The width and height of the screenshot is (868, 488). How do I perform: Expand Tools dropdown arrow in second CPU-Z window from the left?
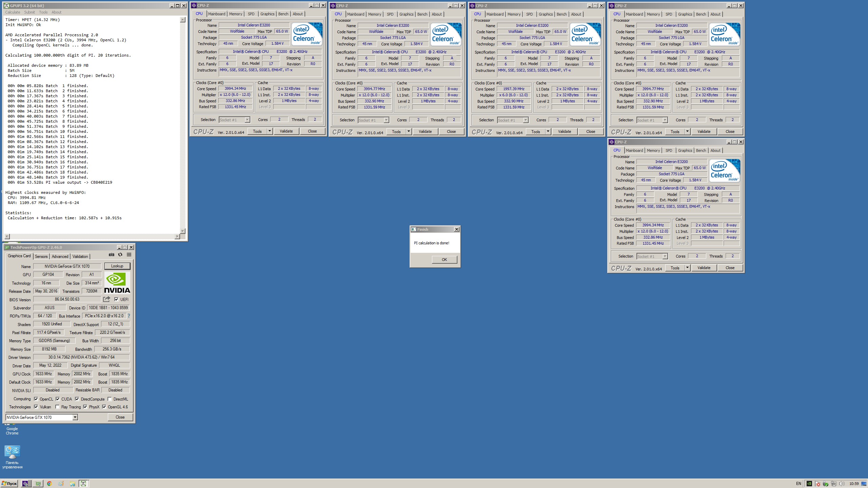pos(409,131)
